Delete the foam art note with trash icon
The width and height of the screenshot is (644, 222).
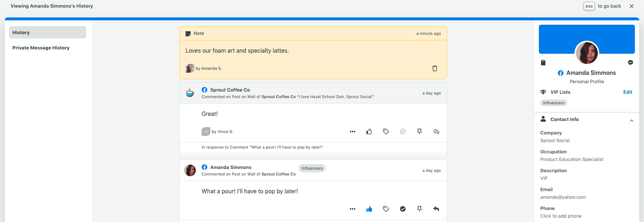coord(434,68)
